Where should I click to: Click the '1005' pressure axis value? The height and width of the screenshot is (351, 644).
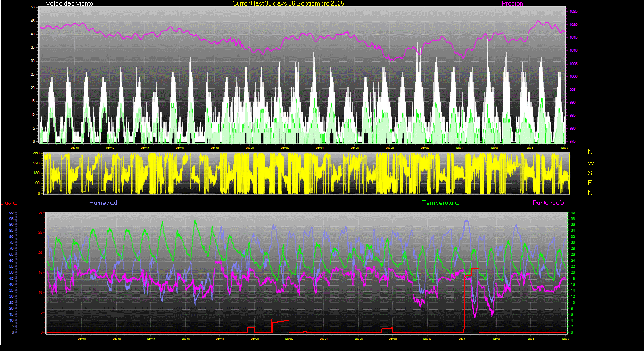point(573,64)
